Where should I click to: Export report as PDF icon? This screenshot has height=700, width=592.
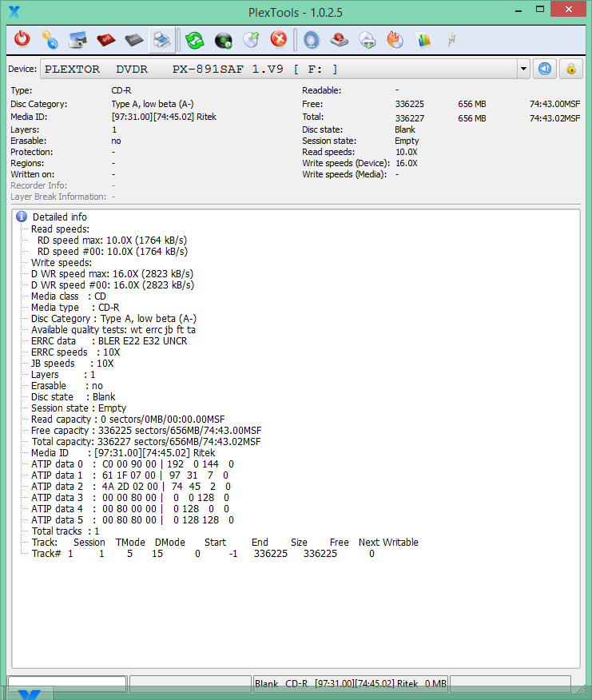click(x=105, y=40)
